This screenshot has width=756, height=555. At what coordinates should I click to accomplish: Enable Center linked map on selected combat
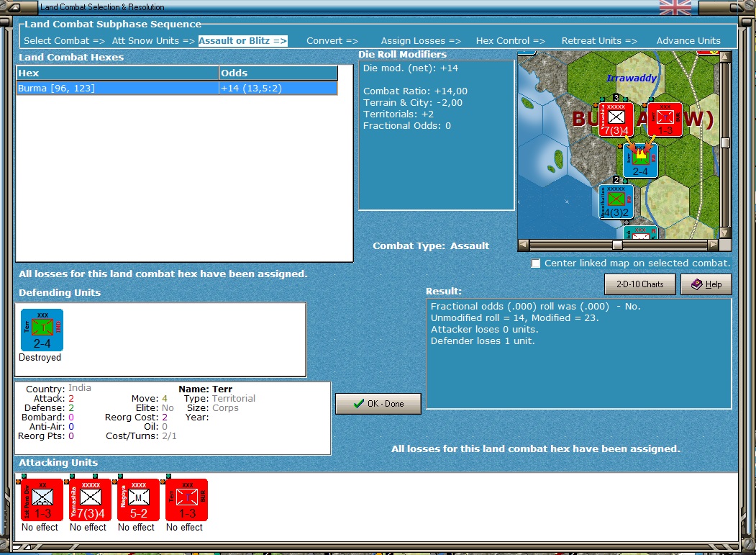click(536, 263)
